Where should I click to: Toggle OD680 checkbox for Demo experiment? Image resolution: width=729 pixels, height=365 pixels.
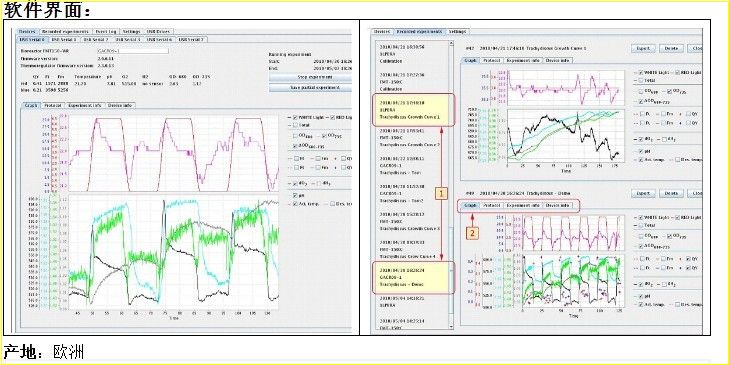pos(642,236)
